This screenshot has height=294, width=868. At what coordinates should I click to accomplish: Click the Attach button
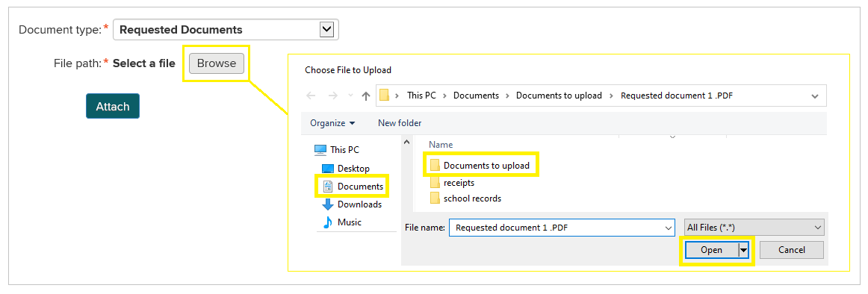tap(113, 106)
